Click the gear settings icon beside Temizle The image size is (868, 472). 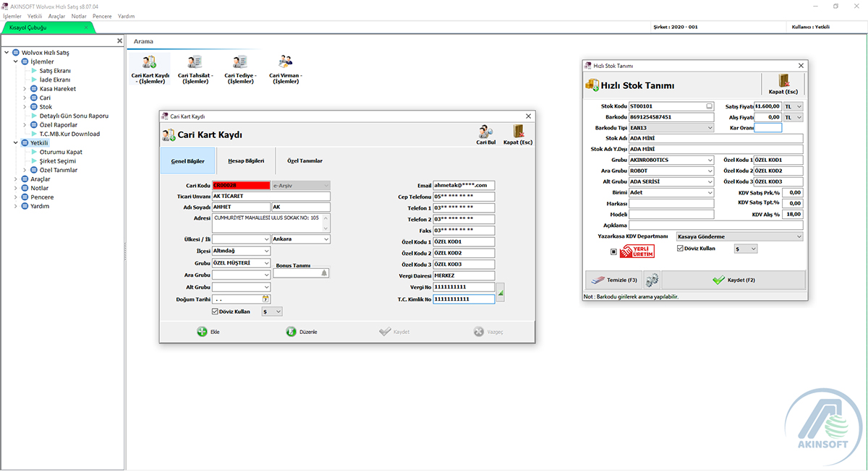[652, 280]
